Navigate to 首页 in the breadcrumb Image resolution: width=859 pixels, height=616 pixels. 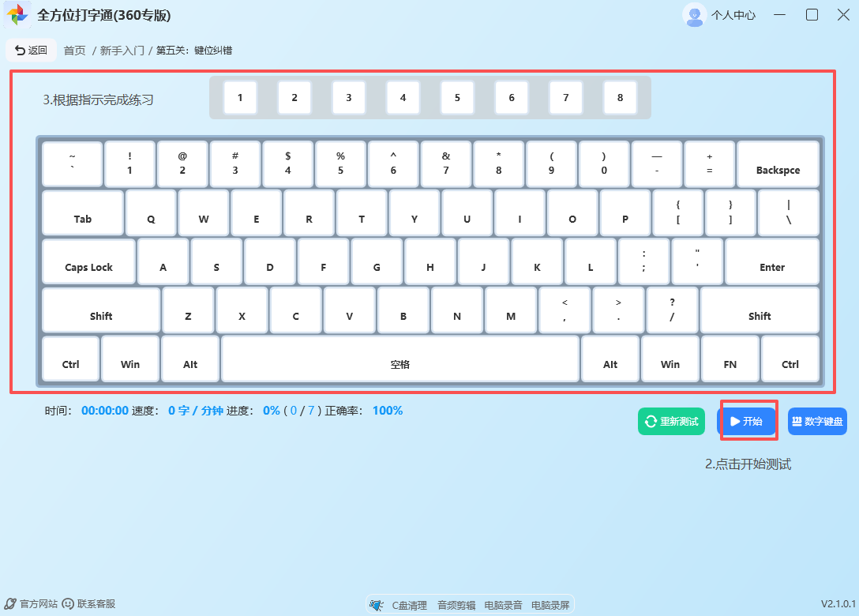74,51
